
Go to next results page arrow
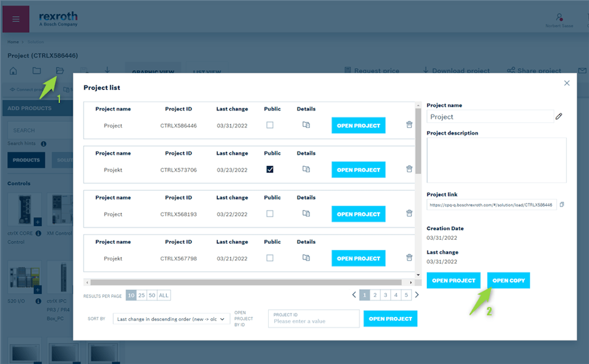point(417,295)
